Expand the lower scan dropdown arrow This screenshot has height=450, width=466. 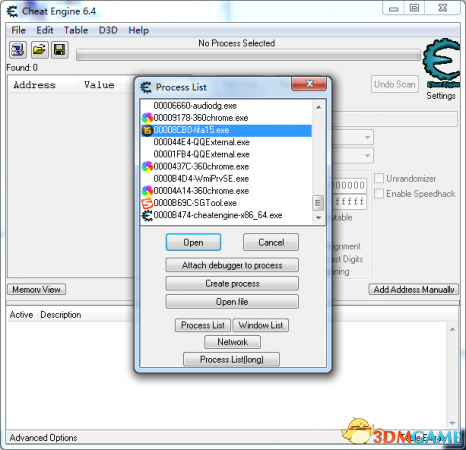367,155
